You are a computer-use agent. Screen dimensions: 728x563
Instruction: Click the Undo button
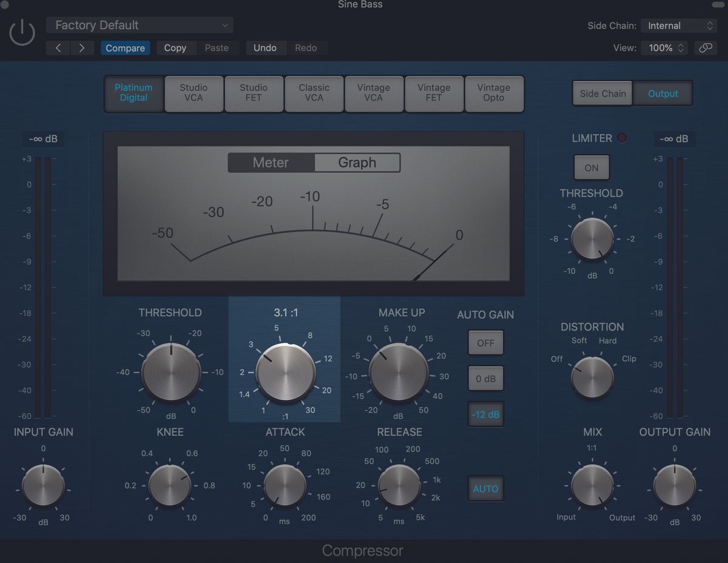coord(266,47)
